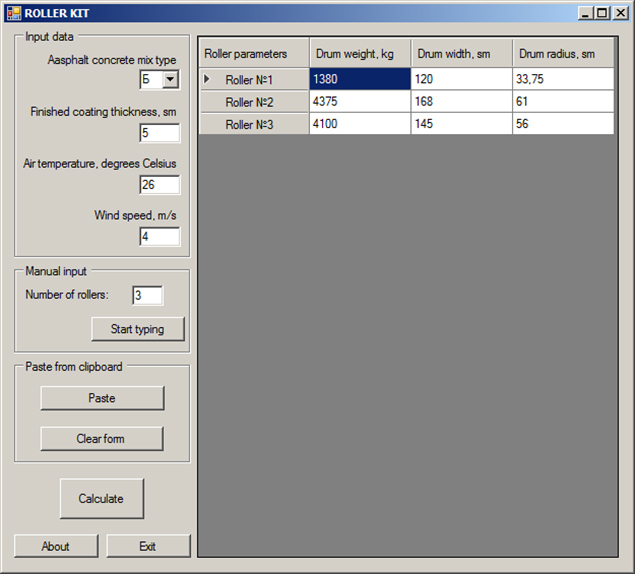Click the ROLLER KIT title bar app icon
This screenshot has height=574, width=635.
click(x=13, y=13)
